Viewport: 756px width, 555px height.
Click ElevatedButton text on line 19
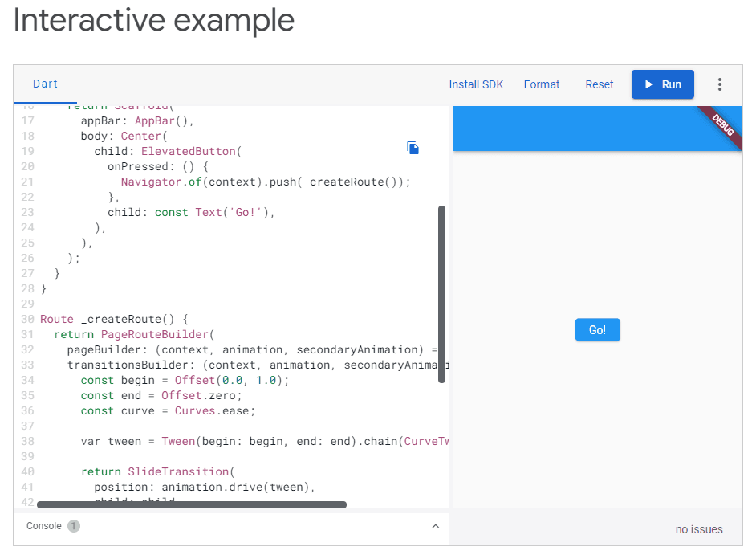tap(189, 150)
